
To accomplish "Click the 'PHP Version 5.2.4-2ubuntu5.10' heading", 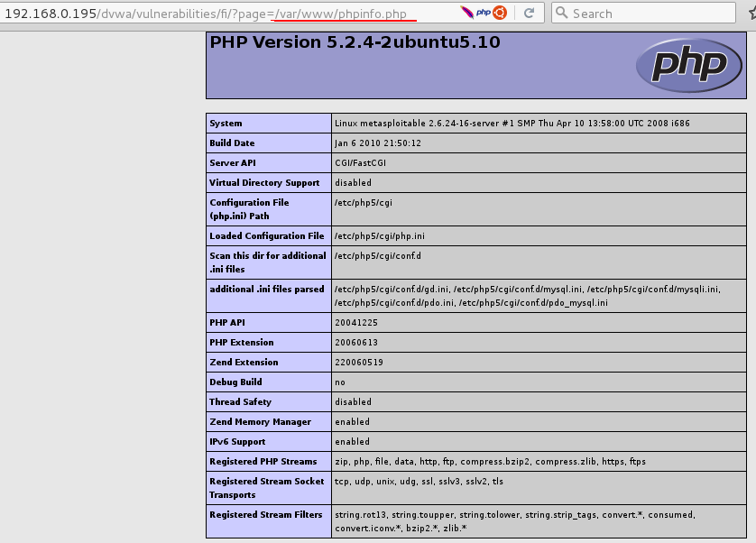I will (355, 42).
